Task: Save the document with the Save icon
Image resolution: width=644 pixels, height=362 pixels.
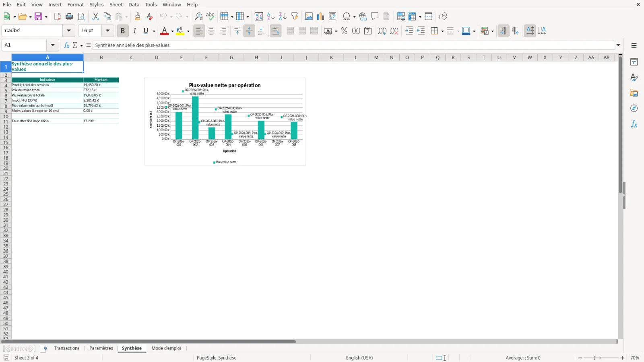Action: (38, 16)
